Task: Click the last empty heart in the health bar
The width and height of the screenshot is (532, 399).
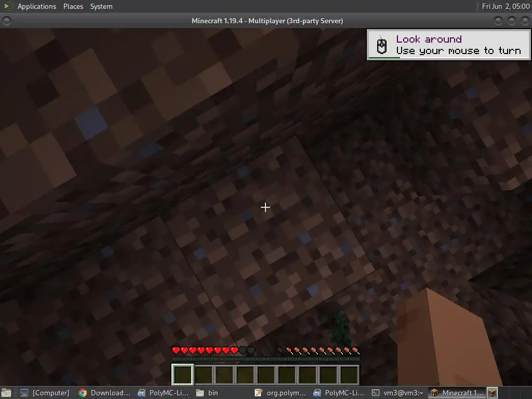Action: coord(251,350)
